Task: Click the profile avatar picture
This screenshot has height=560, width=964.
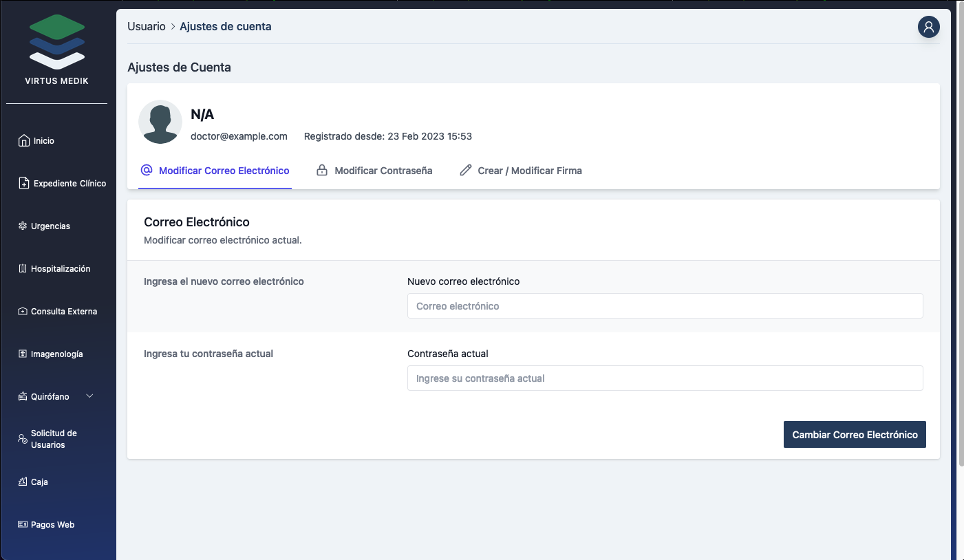Action: [x=160, y=122]
